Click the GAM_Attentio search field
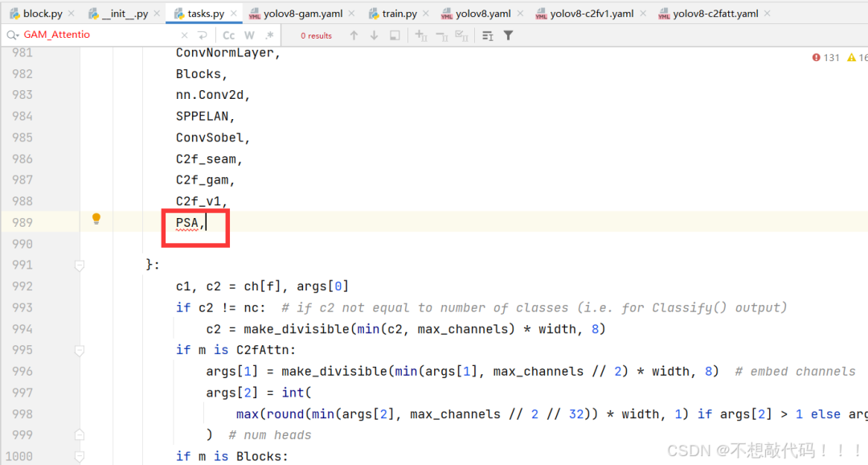This screenshot has width=868, height=465. click(x=100, y=35)
